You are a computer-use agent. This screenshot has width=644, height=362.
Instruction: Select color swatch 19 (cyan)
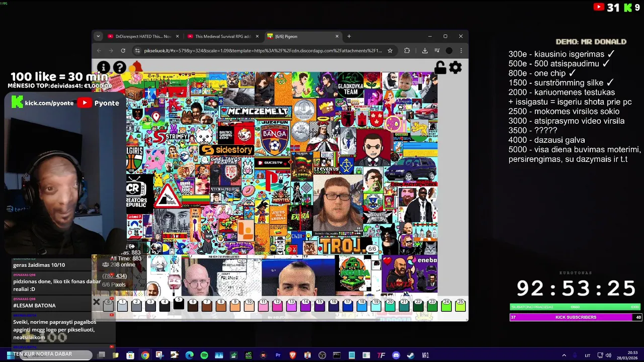[x=376, y=305]
